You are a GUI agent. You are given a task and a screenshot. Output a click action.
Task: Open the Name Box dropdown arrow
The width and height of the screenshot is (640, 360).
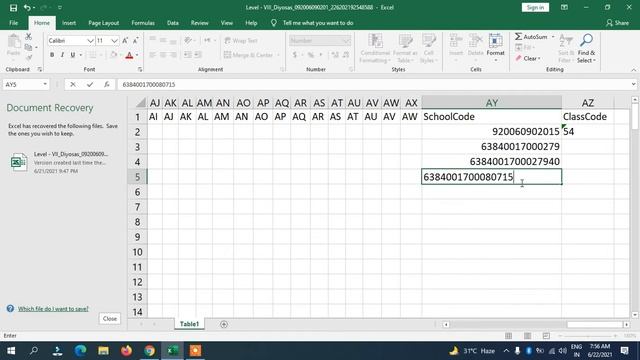coord(45,84)
